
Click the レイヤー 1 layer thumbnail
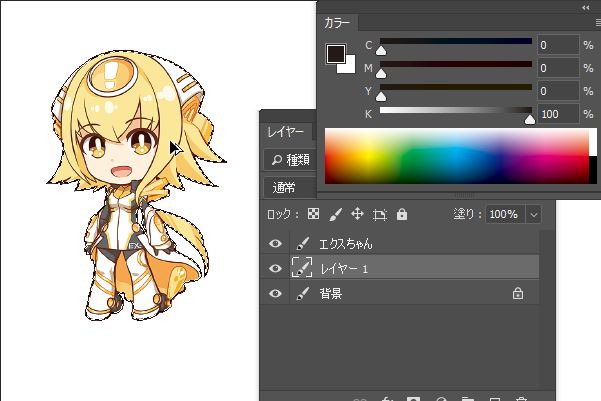[302, 267]
